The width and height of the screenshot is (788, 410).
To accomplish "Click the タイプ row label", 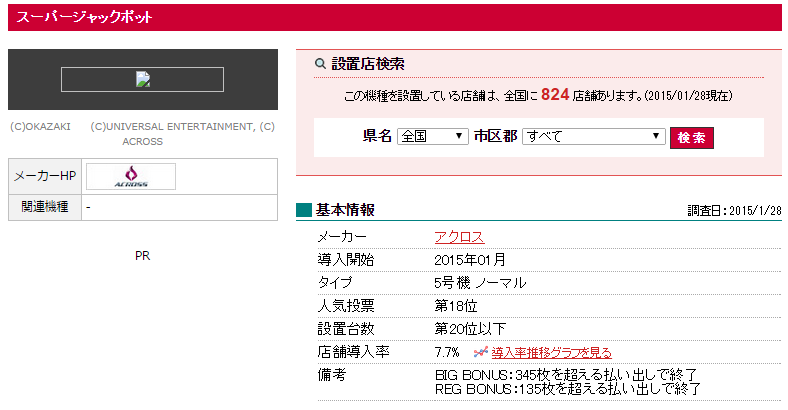I will coord(335,283).
